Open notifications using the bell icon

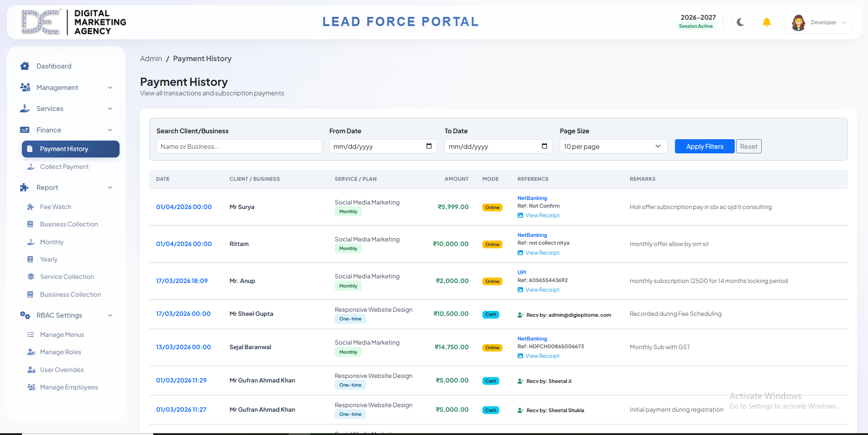coord(767,22)
